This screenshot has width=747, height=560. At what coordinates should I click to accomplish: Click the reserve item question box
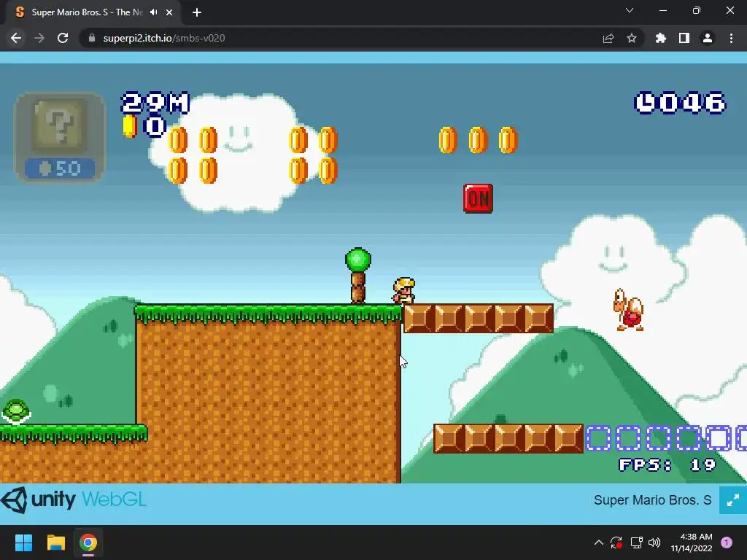point(60,125)
